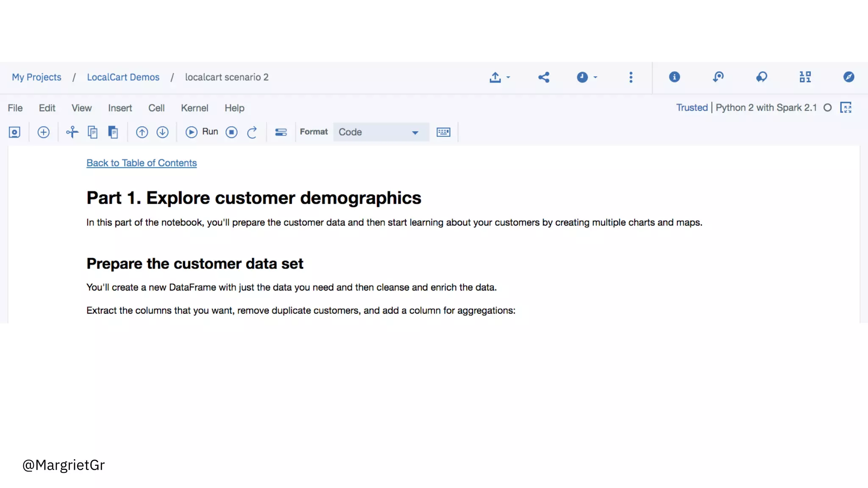Copy the selected cell
The height and width of the screenshot is (488, 868).
coord(92,132)
